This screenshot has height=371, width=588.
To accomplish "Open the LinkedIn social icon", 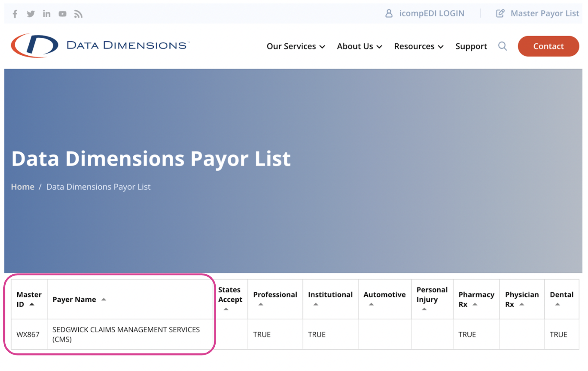I will [47, 14].
